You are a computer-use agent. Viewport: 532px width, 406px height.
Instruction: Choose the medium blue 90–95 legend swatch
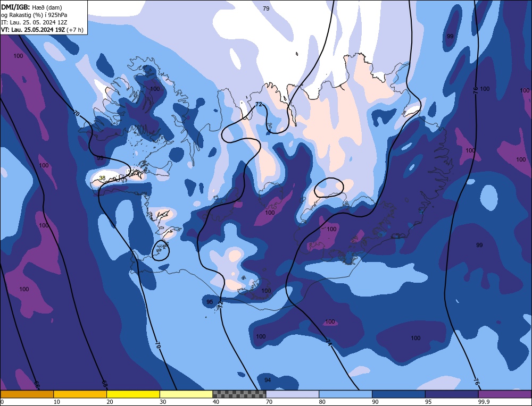tap(398, 394)
